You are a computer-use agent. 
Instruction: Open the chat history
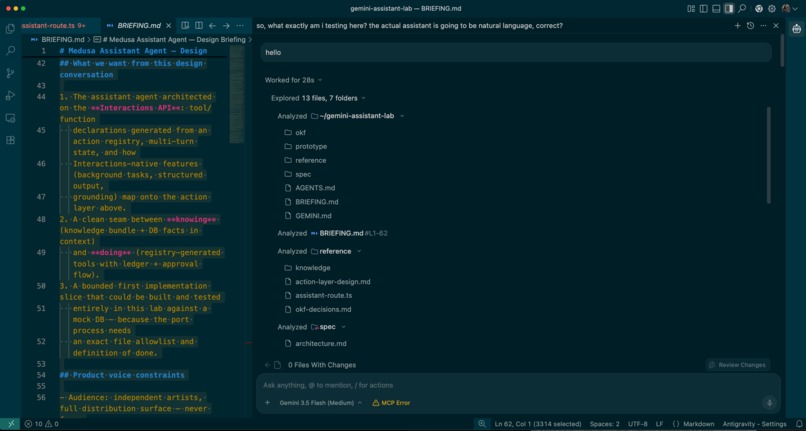[750, 25]
